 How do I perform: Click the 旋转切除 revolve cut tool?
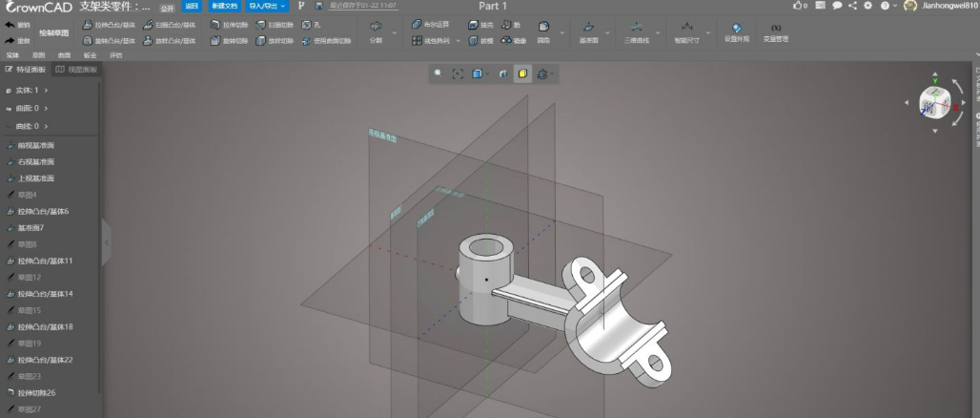click(x=228, y=41)
